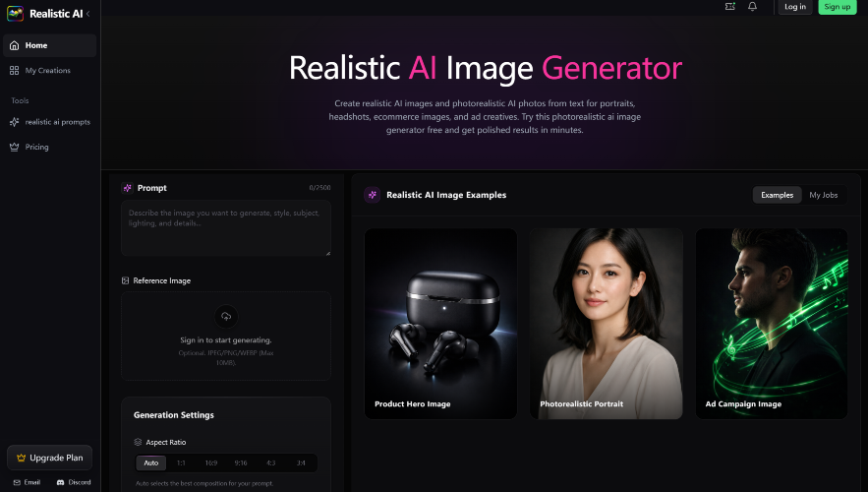Click the Prompt sparkle icon
This screenshot has height=492, width=868.
128,188
